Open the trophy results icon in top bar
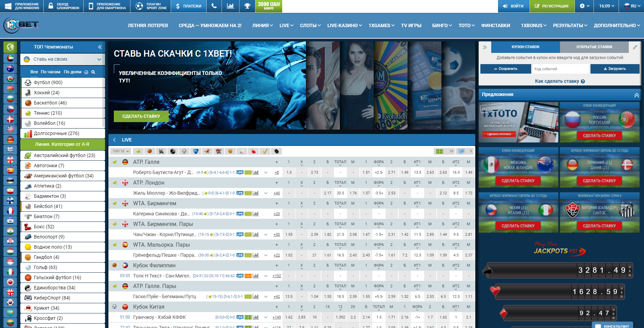Screen dimensions: 644x328 point(247,6)
